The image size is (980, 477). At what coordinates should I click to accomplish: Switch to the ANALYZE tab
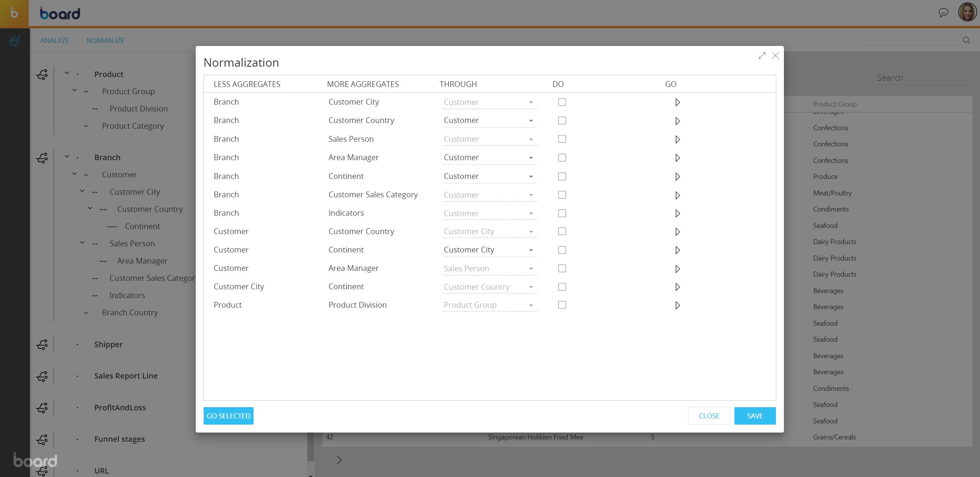click(55, 40)
